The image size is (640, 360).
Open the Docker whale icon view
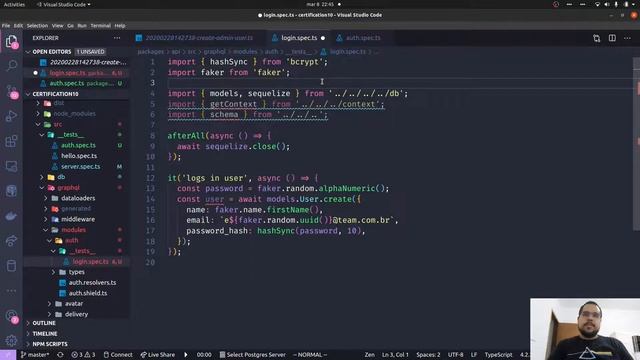tap(11, 216)
